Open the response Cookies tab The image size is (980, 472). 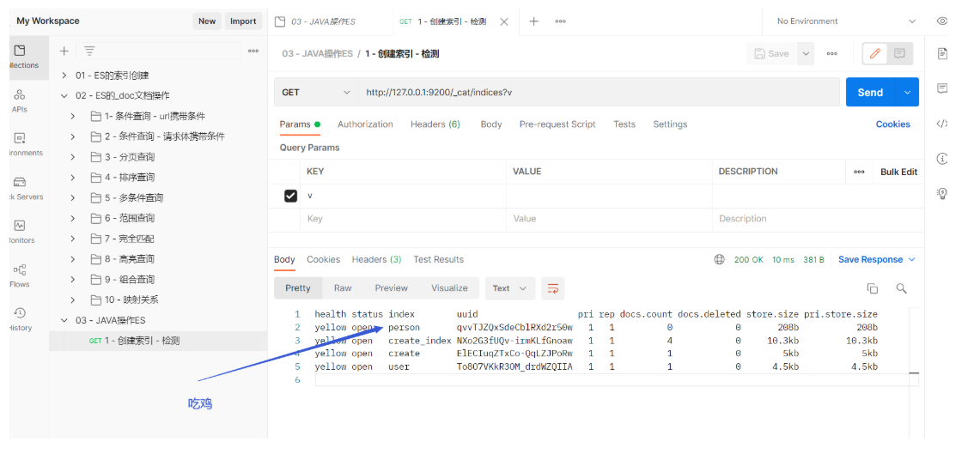pos(323,260)
